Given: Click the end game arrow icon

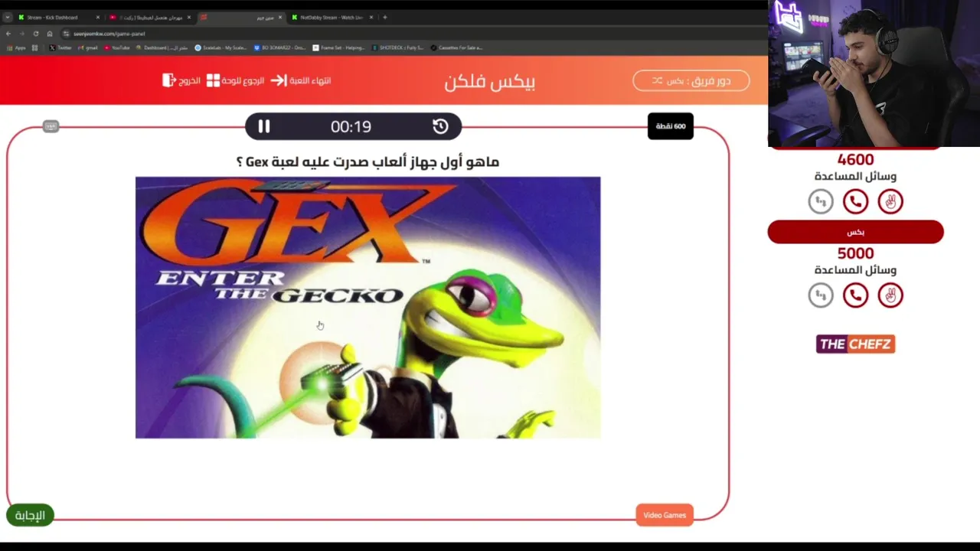Looking at the screenshot, I should click(279, 80).
